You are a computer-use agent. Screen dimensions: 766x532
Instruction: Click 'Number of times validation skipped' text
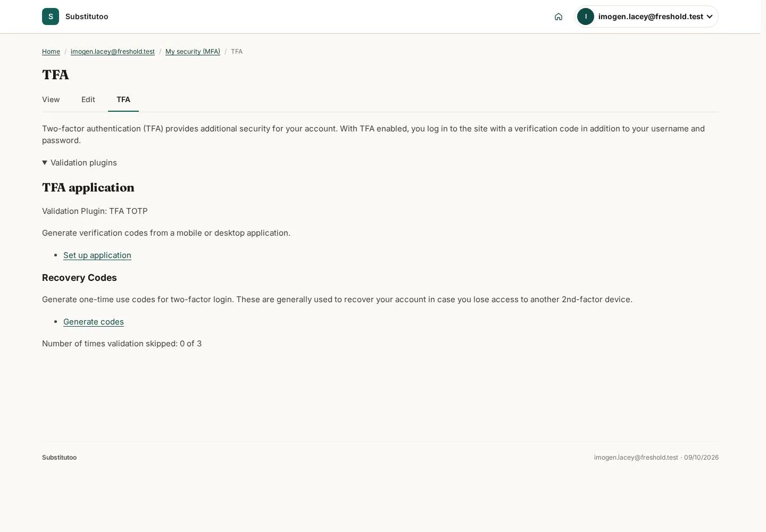[x=122, y=344]
